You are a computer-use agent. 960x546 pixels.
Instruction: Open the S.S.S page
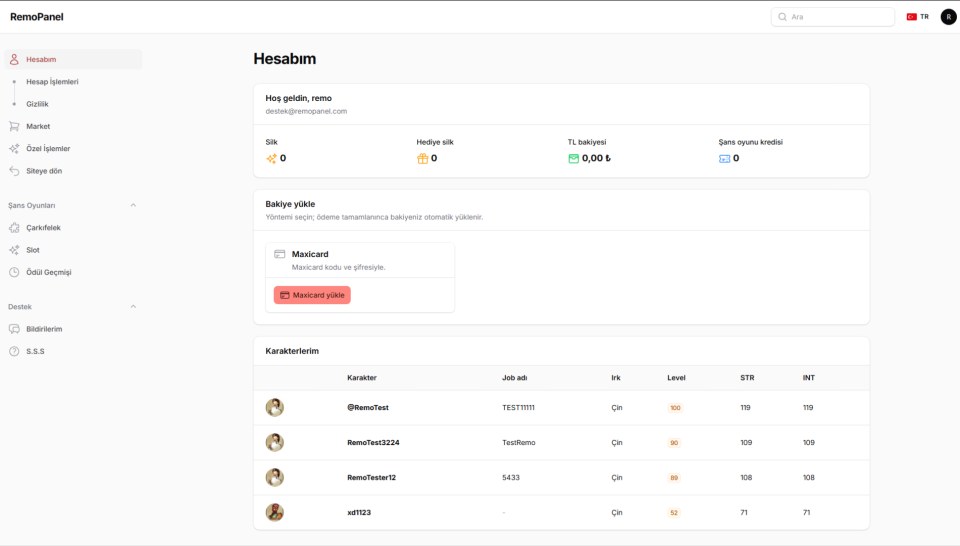click(x=73, y=351)
